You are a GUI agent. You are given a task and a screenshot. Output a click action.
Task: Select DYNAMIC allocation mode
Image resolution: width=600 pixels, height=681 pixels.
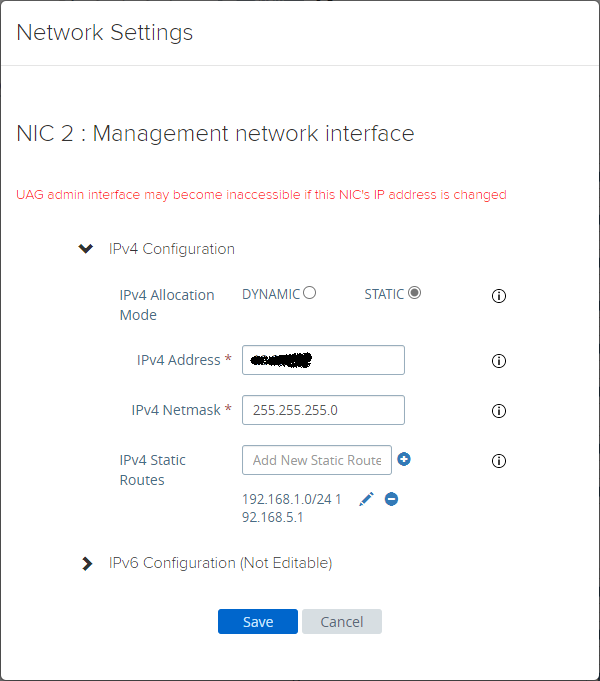point(310,293)
